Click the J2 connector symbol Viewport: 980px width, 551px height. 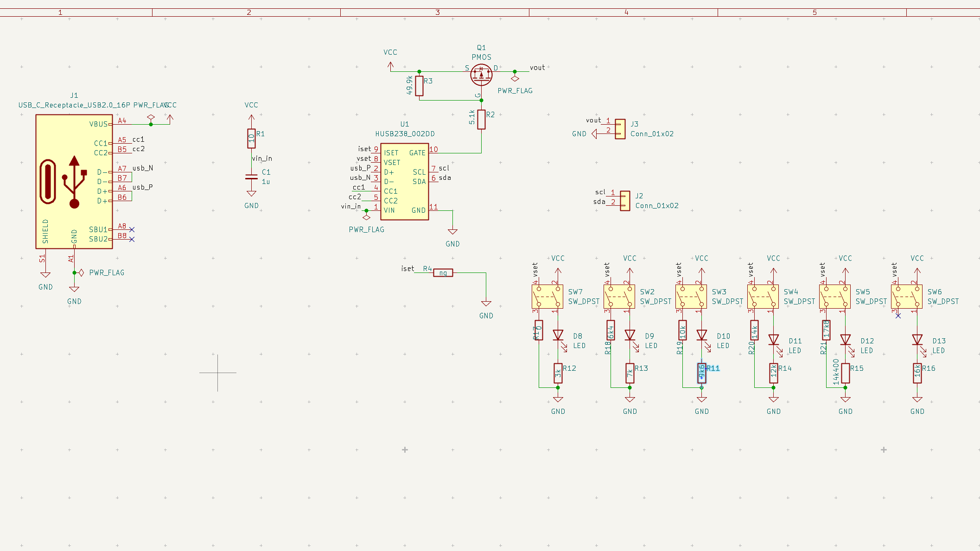click(625, 201)
